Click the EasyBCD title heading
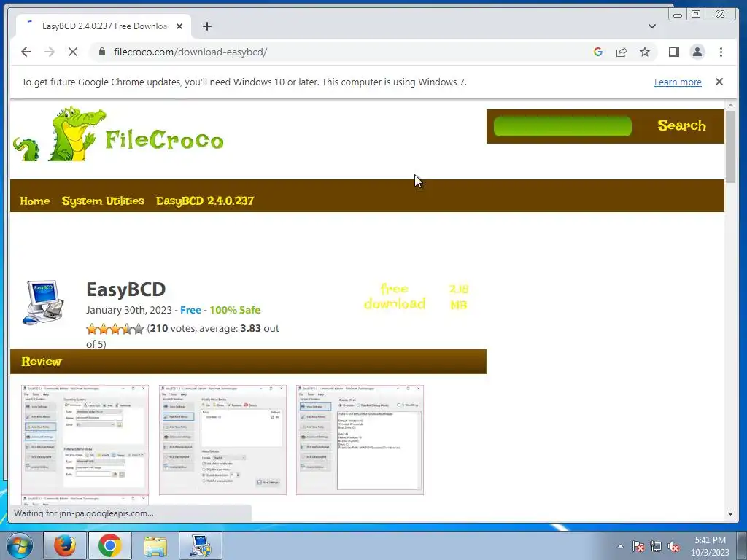Screen dimensions: 747x560 click(x=125, y=289)
